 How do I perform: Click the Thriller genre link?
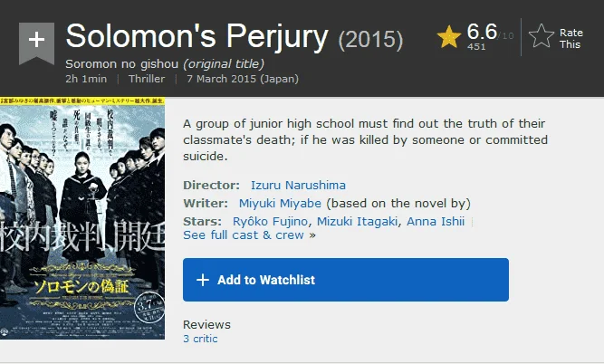pyautogui.click(x=147, y=79)
